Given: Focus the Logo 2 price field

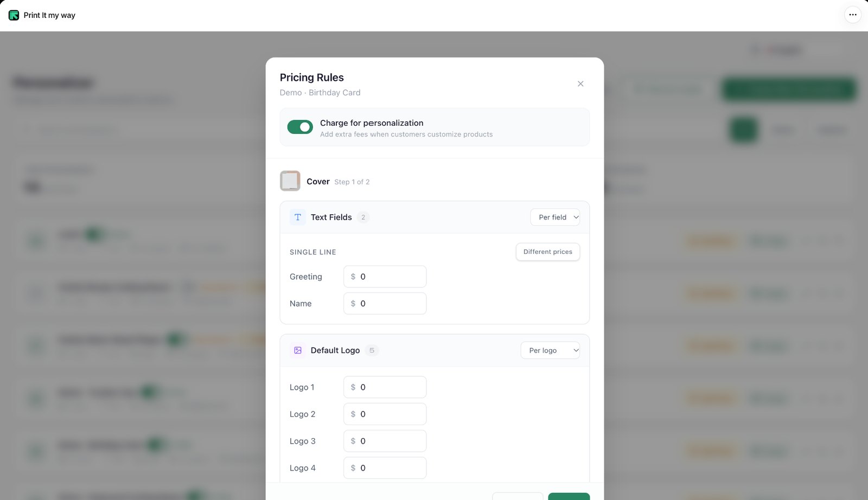Looking at the screenshot, I should click(x=385, y=414).
